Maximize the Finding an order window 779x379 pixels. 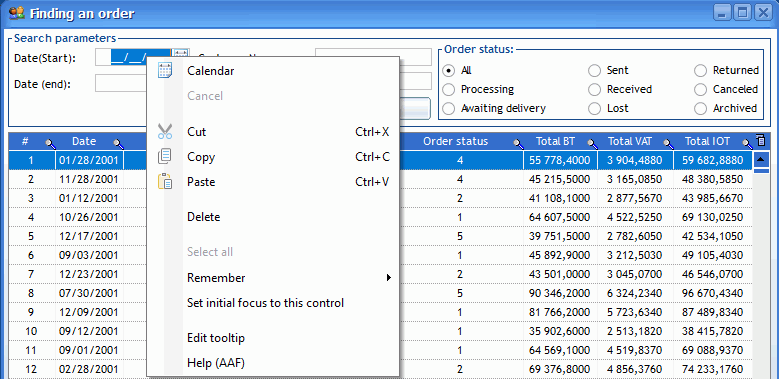(x=742, y=13)
